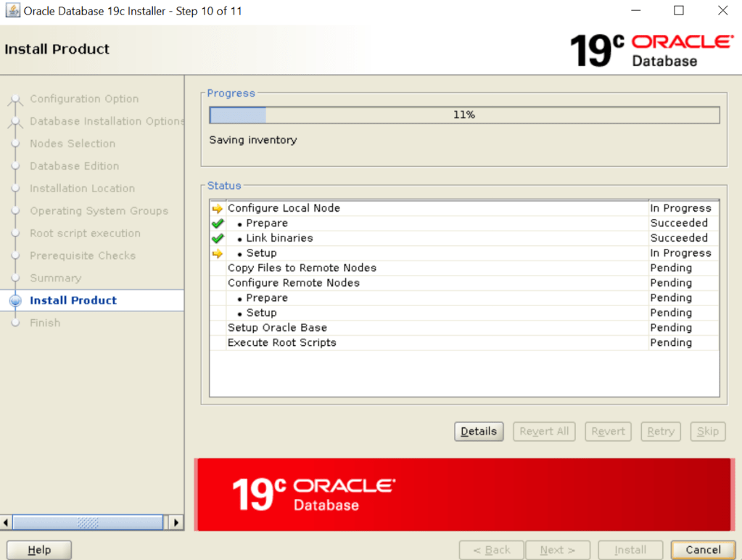Click the yellow in-progress arrow beside Setup

tap(217, 252)
